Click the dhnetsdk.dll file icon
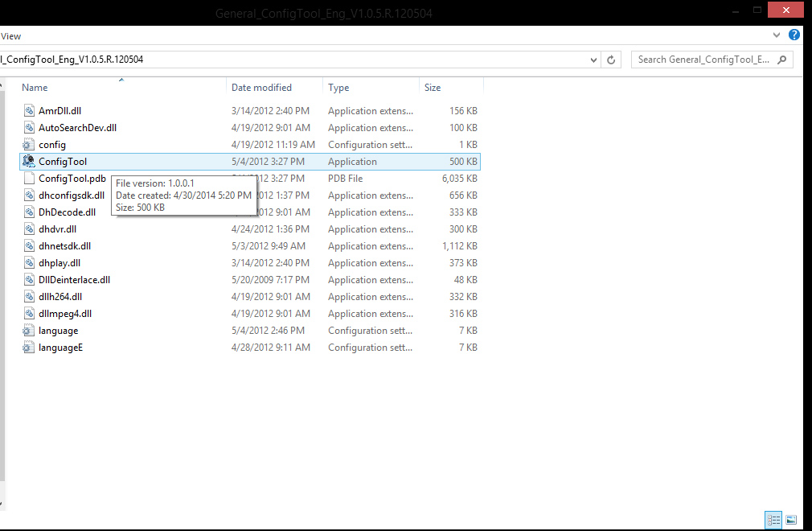 tap(29, 246)
